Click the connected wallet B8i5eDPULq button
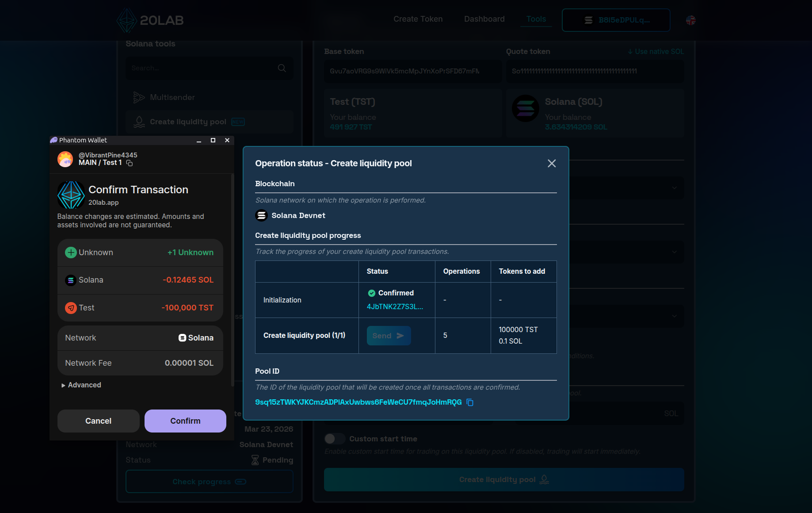The width and height of the screenshot is (812, 513). click(x=616, y=20)
